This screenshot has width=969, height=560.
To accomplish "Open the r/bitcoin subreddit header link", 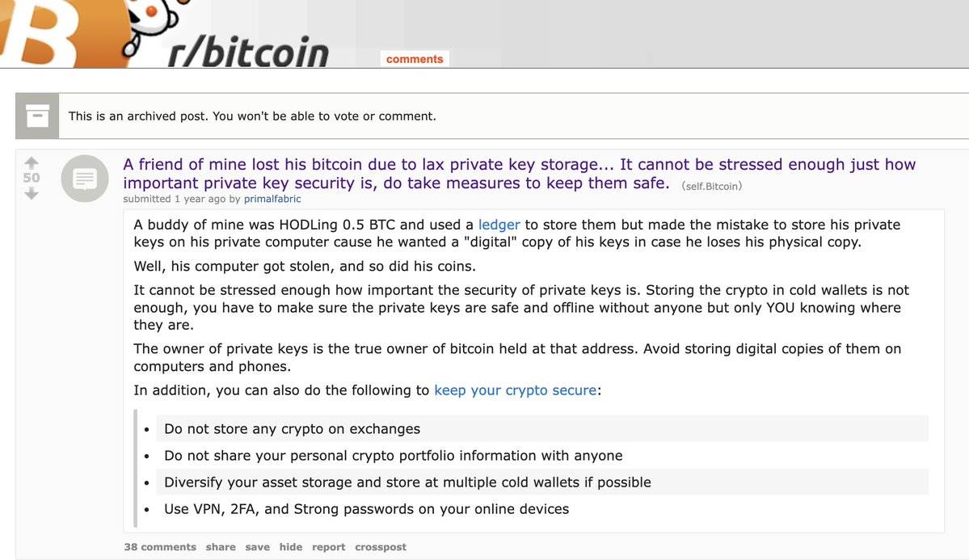I will click(248, 52).
